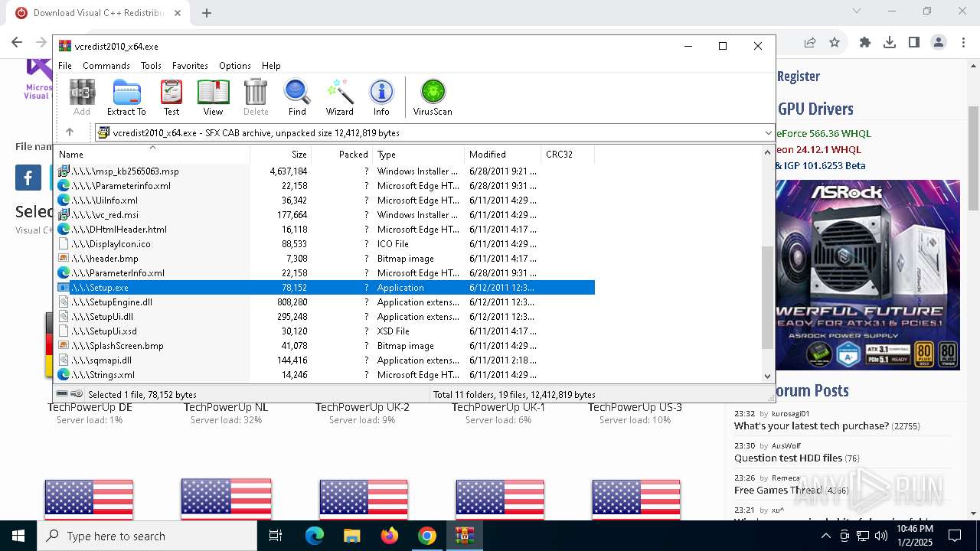Click the Chrome bookmark star icon

pos(835,42)
